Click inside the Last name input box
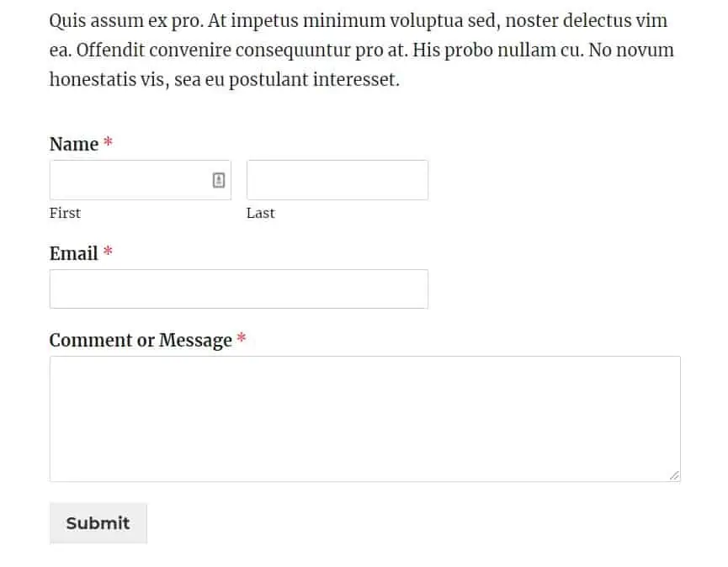 click(337, 179)
